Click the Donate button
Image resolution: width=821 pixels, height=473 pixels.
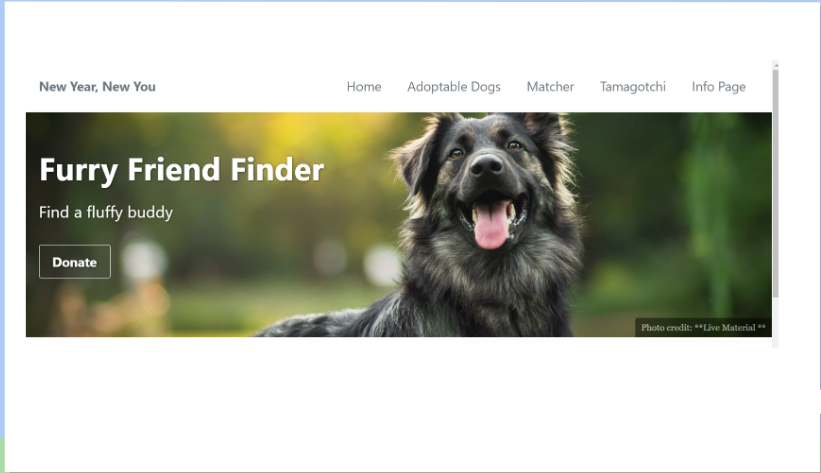pyautogui.click(x=75, y=262)
